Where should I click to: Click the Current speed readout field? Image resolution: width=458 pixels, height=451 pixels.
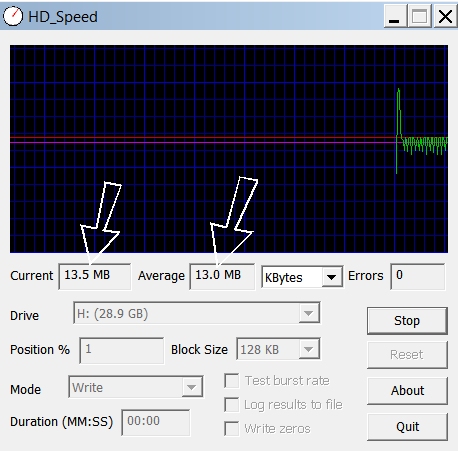point(95,276)
